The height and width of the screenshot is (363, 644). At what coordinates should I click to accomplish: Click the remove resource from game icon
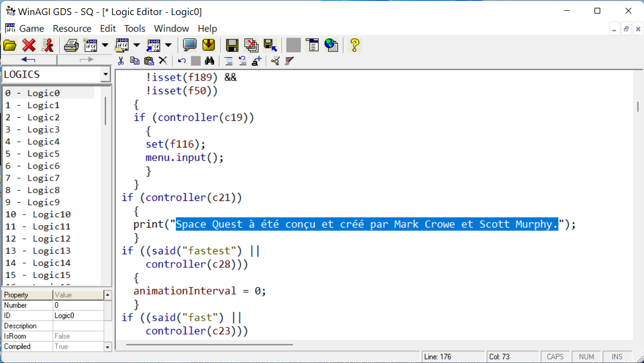(251, 45)
